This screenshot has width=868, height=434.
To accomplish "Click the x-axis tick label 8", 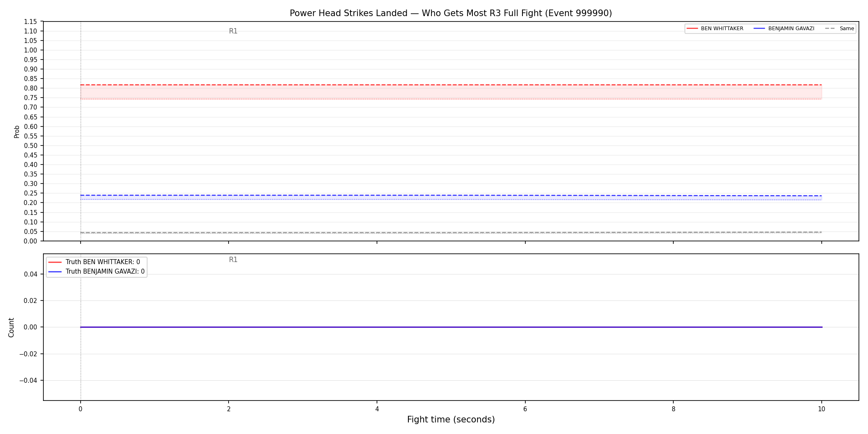I will coord(673,409).
